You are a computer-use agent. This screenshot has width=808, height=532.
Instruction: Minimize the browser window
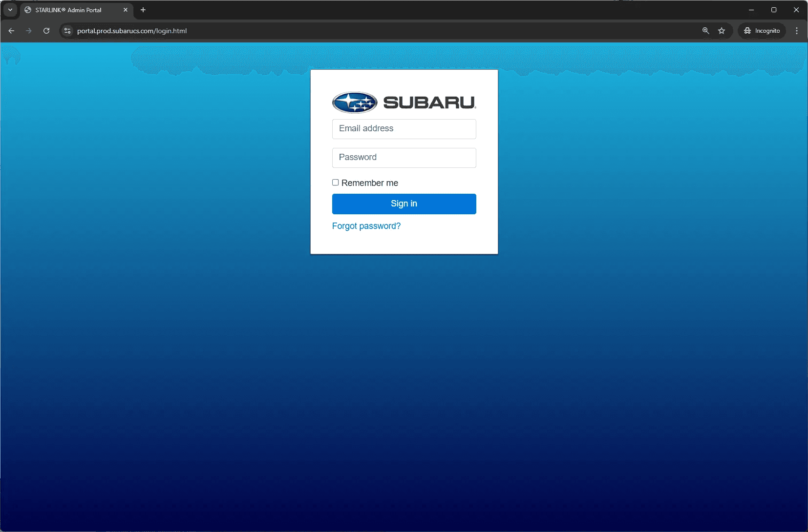coord(751,10)
